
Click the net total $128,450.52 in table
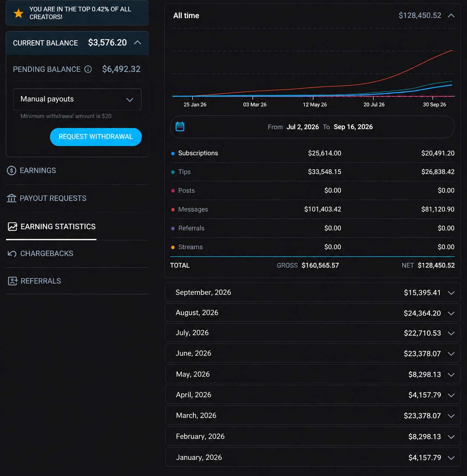(x=436, y=265)
